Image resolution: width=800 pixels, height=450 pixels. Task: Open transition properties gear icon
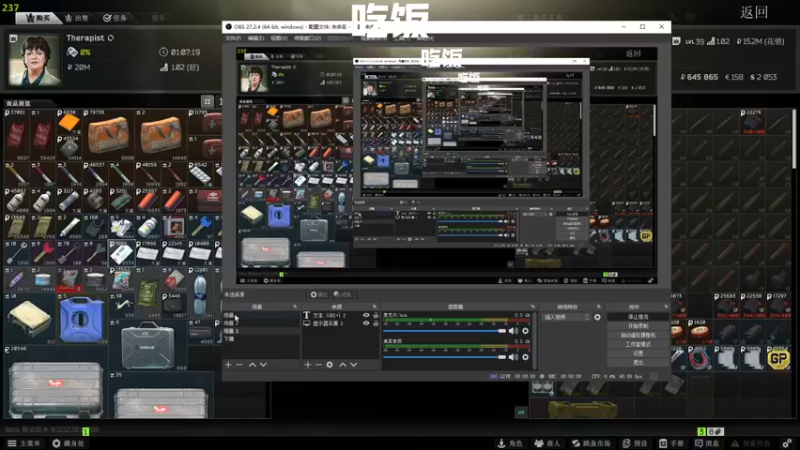click(597, 317)
